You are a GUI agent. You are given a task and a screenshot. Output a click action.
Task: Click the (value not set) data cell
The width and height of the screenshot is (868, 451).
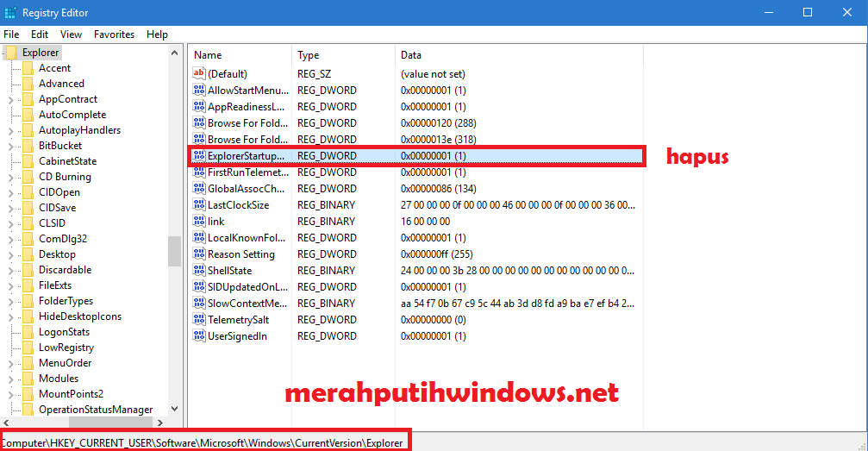click(433, 73)
